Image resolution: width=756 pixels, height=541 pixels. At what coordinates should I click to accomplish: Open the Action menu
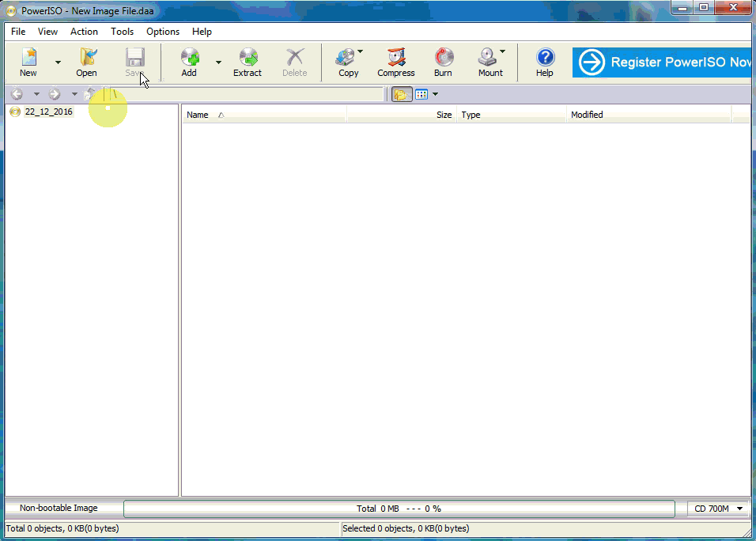tap(84, 32)
